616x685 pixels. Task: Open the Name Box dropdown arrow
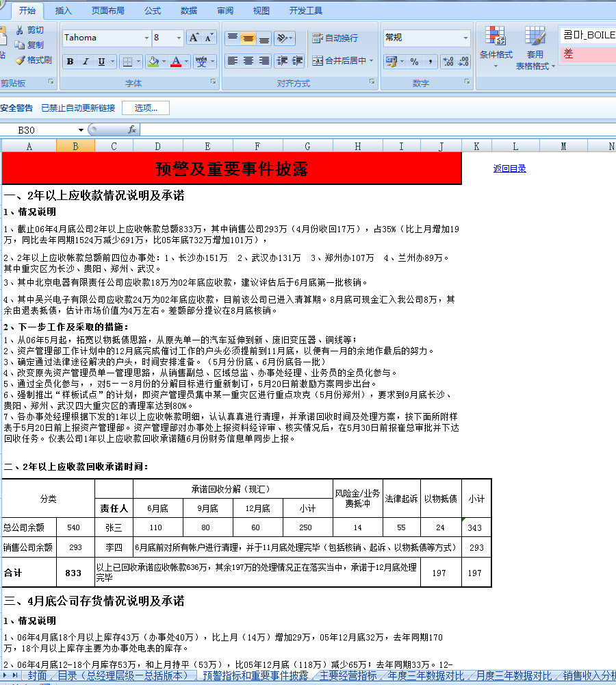pos(81,129)
